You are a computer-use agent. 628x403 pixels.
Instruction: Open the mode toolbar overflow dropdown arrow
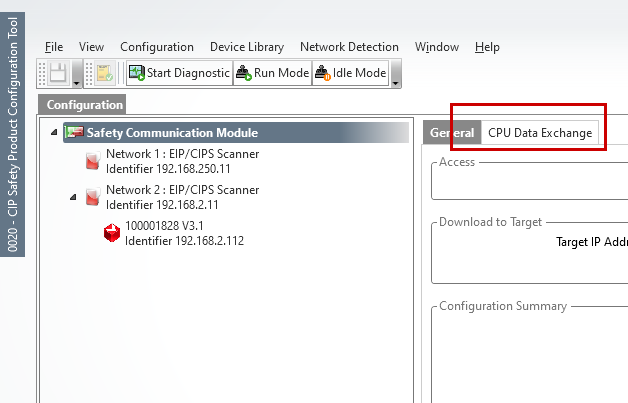pyautogui.click(x=395, y=73)
